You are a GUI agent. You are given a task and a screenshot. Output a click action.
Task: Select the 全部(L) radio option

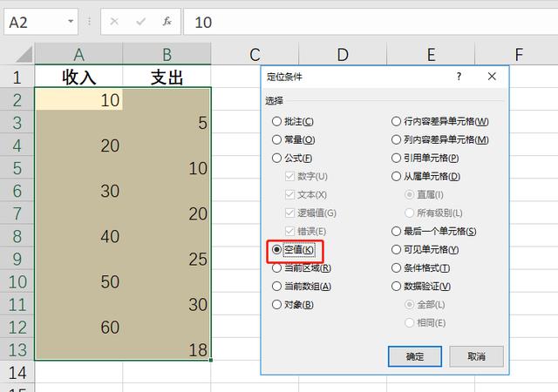pos(425,305)
